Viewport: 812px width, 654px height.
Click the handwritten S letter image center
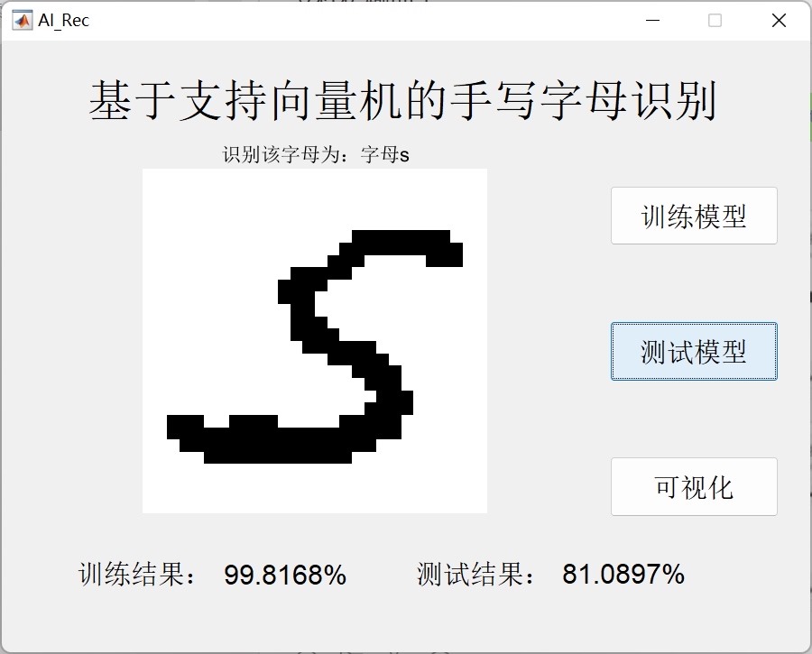click(315, 341)
